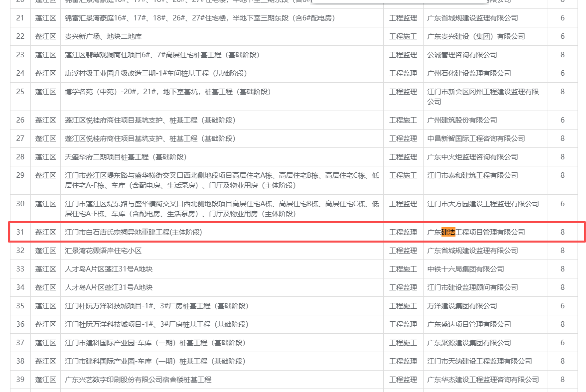586x392 pixels.
Task: Select project 江门市白石唐氏宗祠异地重建工程(主体阶段)
Action: coord(134,232)
